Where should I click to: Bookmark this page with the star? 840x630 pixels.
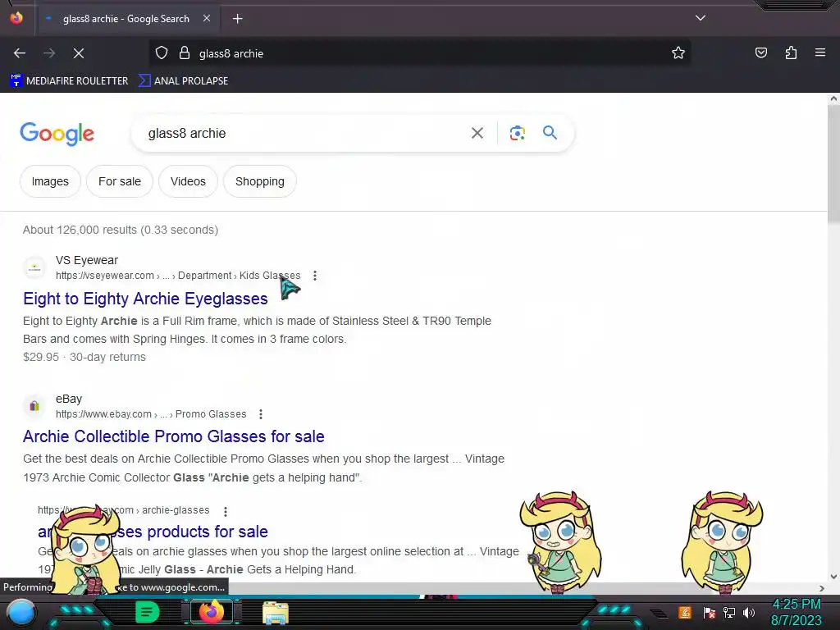678,53
